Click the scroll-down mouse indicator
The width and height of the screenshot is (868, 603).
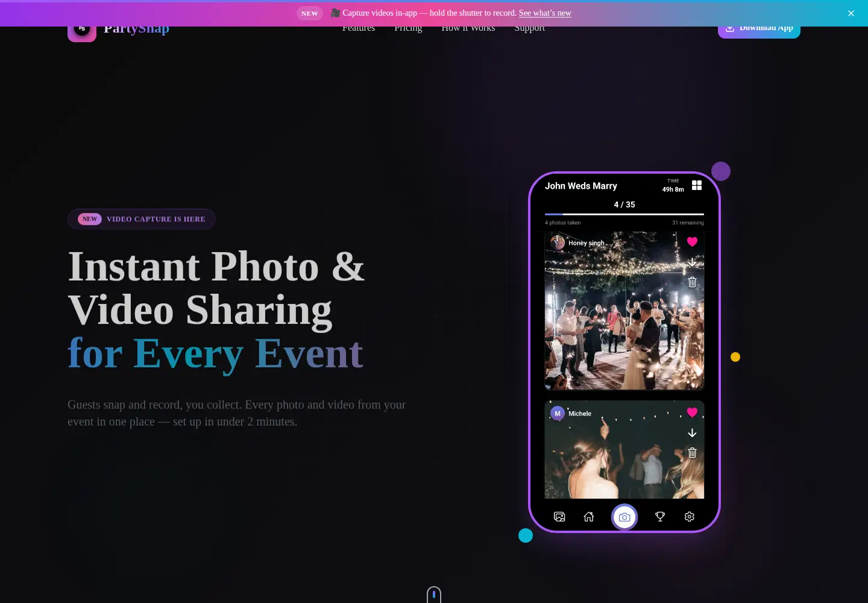pos(434,595)
